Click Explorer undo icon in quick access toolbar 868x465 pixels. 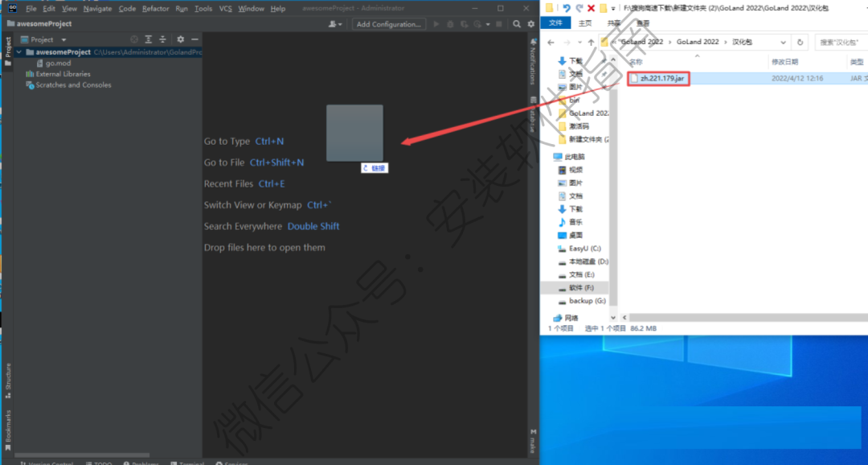coord(567,8)
